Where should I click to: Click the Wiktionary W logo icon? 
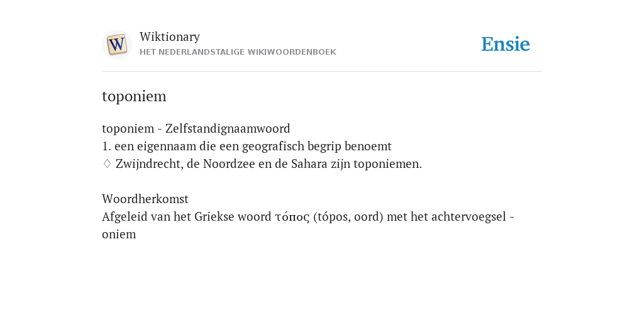pyautogui.click(x=117, y=45)
